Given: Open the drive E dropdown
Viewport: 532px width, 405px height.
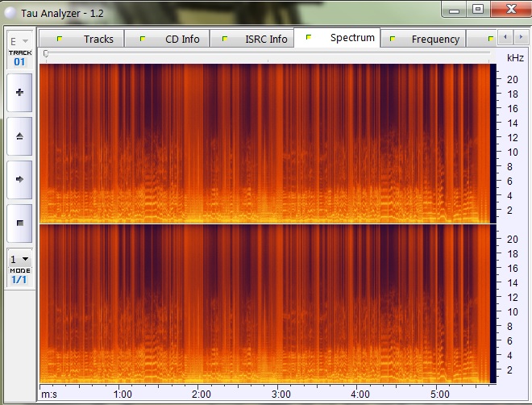Looking at the screenshot, I should [19, 40].
